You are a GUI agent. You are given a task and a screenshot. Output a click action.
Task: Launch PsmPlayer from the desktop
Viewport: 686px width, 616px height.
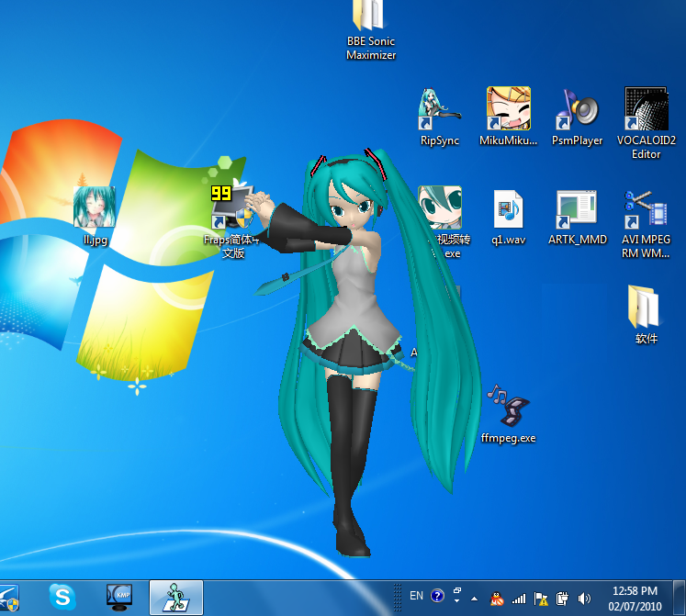(577, 117)
